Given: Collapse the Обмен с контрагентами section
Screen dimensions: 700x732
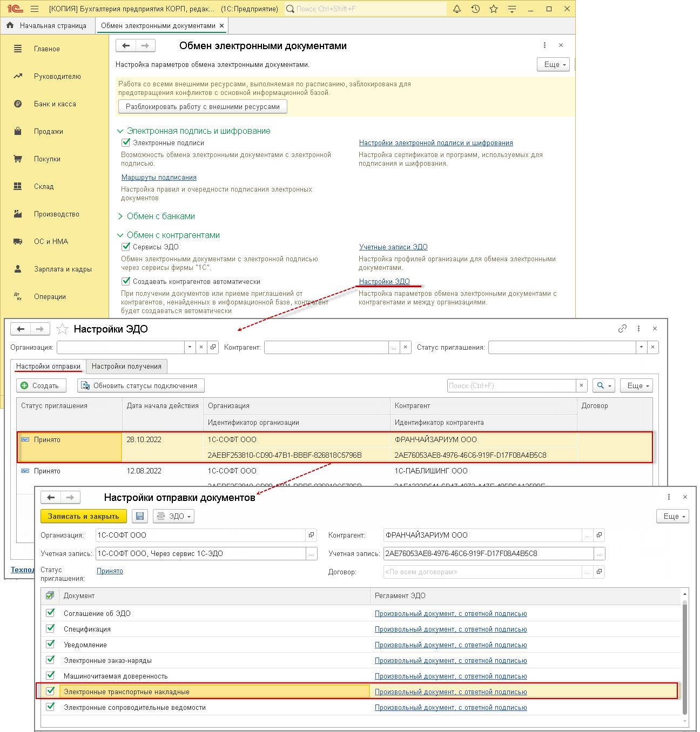Looking at the screenshot, I should tap(120, 235).
